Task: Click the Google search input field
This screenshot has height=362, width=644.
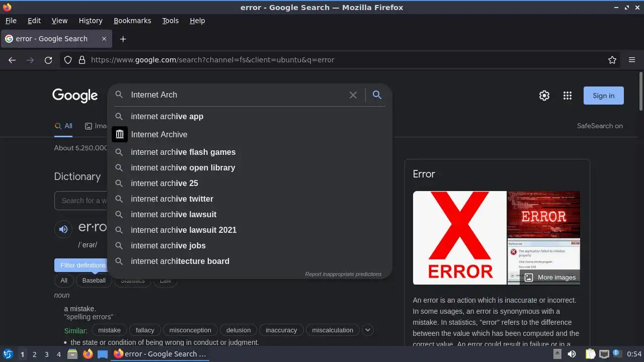Action: coord(236,95)
